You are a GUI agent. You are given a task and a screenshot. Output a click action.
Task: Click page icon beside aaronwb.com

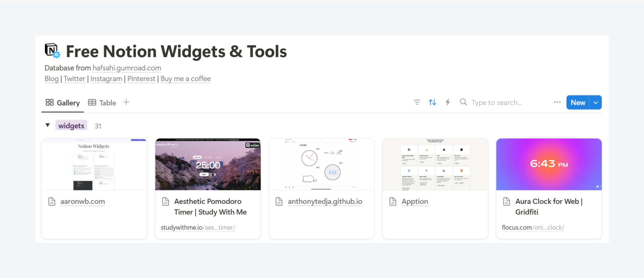pyautogui.click(x=52, y=201)
